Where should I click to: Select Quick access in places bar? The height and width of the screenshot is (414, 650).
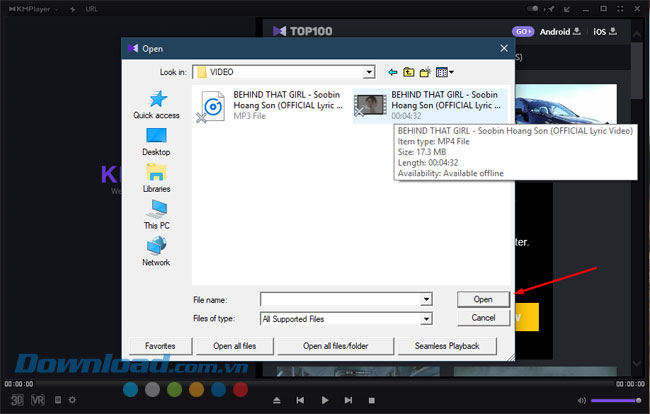click(x=157, y=105)
